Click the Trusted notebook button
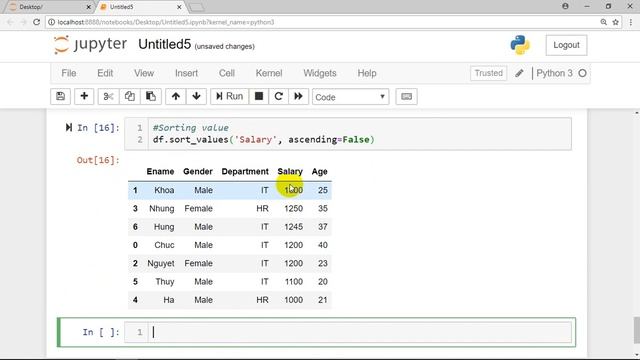640x360 pixels. 488,73
